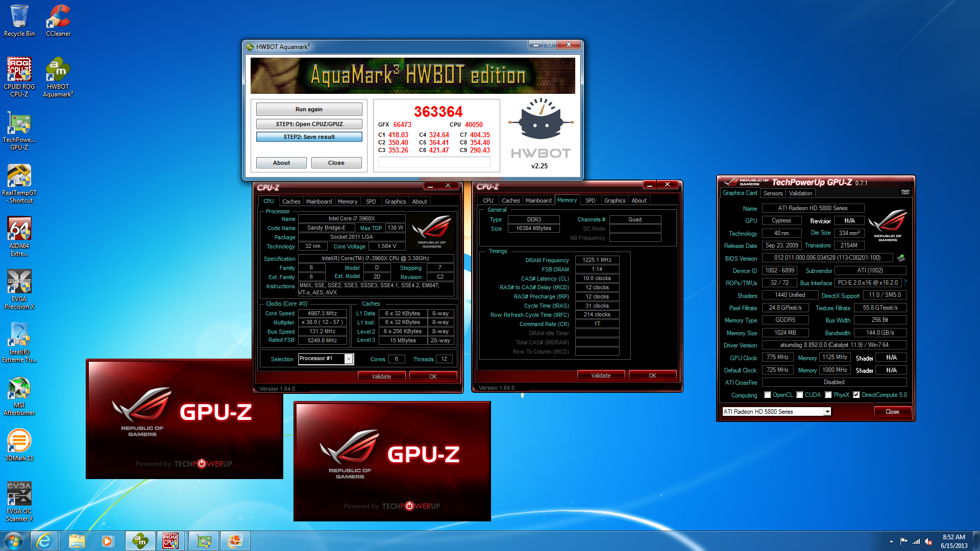Click the network signal tray icon
Viewport: 980px width, 551px height.
pyautogui.click(x=916, y=541)
